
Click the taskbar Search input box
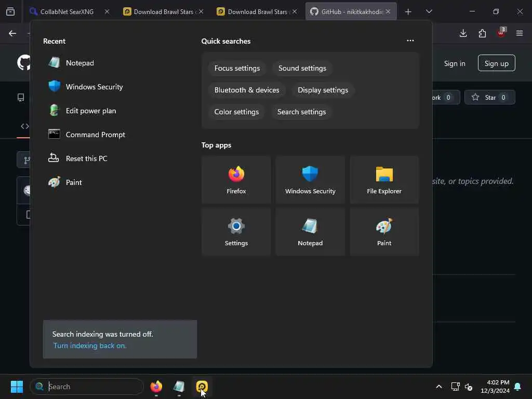[87, 387]
